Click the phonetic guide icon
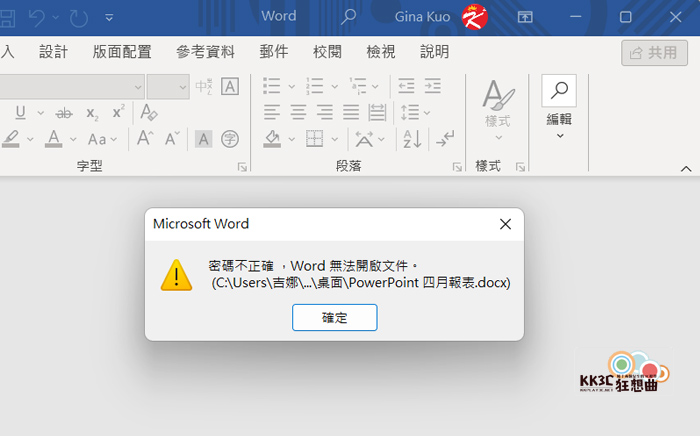700x436 pixels. (204, 86)
